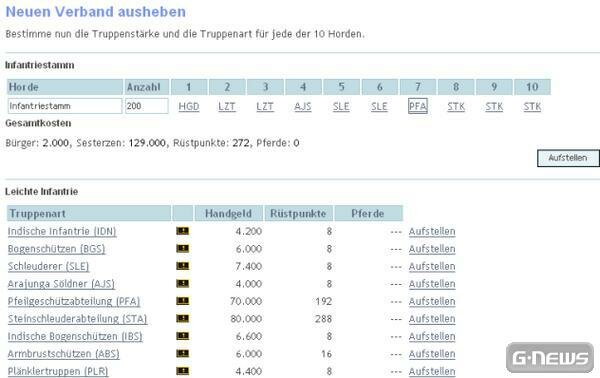The image size is (600, 378).
Task: Click the Pferde column header
Action: pyautogui.click(x=368, y=213)
